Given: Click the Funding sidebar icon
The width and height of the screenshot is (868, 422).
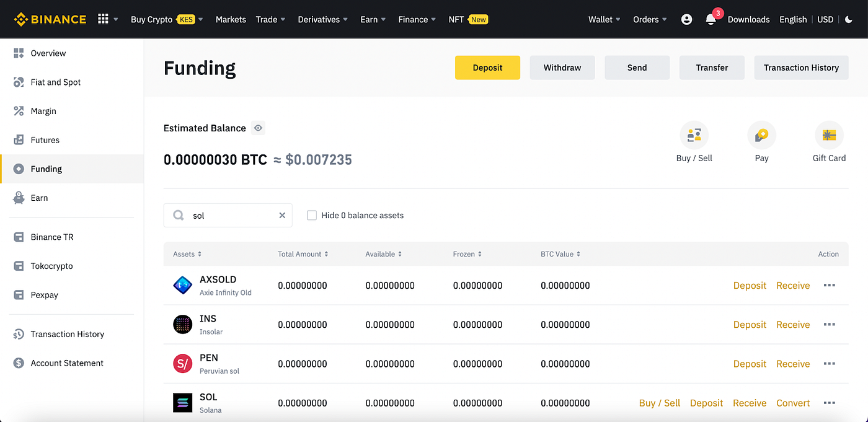Looking at the screenshot, I should click(19, 169).
